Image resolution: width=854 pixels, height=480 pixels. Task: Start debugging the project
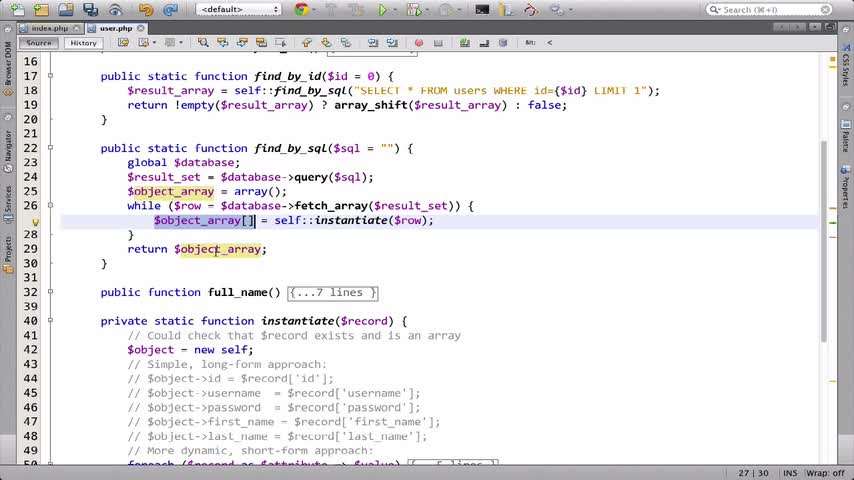pyautogui.click(x=413, y=10)
